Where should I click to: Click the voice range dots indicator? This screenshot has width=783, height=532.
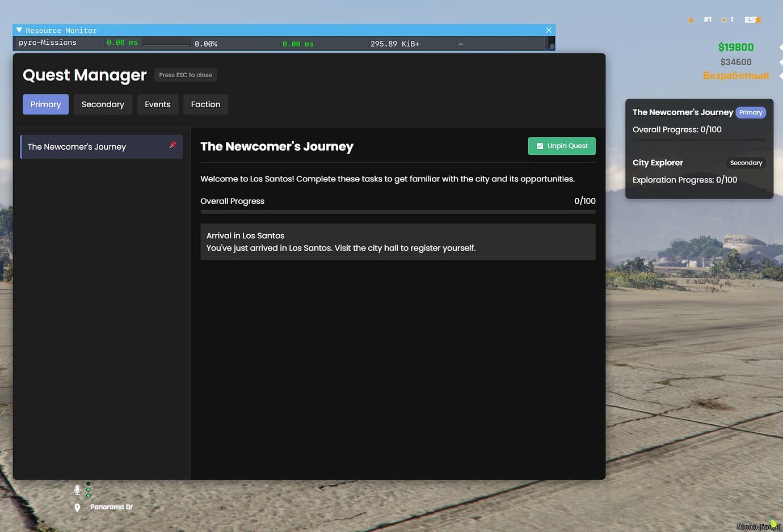(89, 489)
